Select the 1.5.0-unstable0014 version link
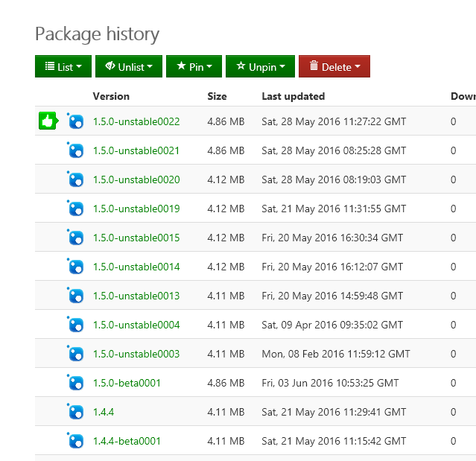The height and width of the screenshot is (461, 476). pyautogui.click(x=136, y=267)
